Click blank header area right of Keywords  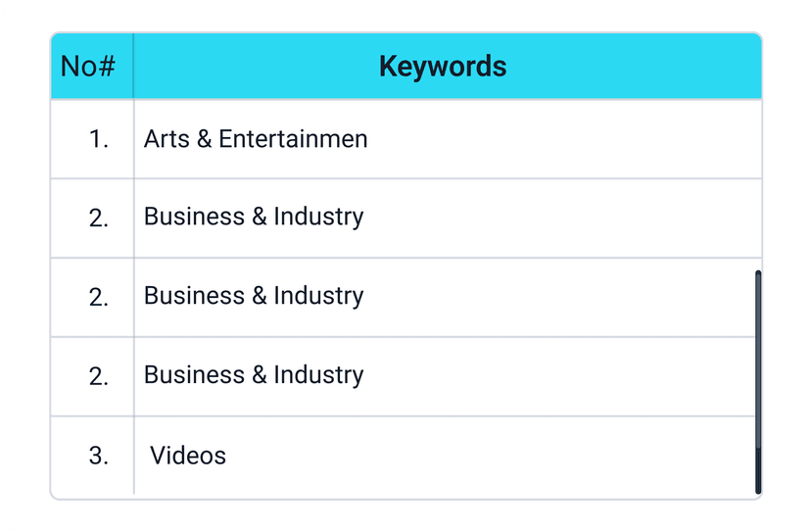(x=637, y=67)
